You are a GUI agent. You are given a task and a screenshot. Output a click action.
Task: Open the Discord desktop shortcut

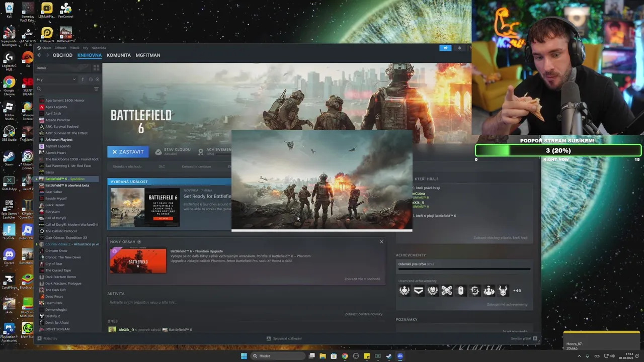pos(9,257)
